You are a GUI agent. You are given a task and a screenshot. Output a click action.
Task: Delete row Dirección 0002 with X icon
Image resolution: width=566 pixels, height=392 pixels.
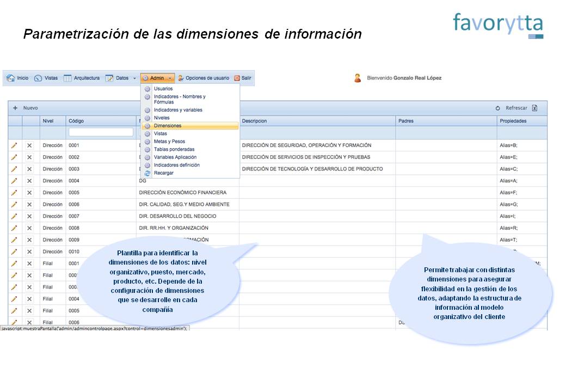(x=29, y=157)
